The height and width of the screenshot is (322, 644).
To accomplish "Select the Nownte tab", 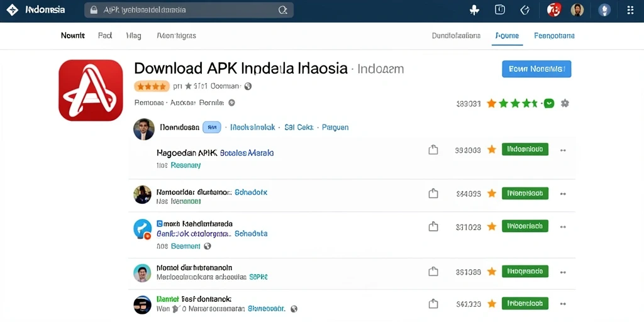I will point(73,35).
